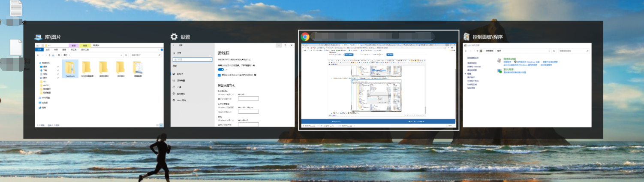Click the Pictures library icon beside 库\图片
Viewport: 644px width, 182px height.
39,37
